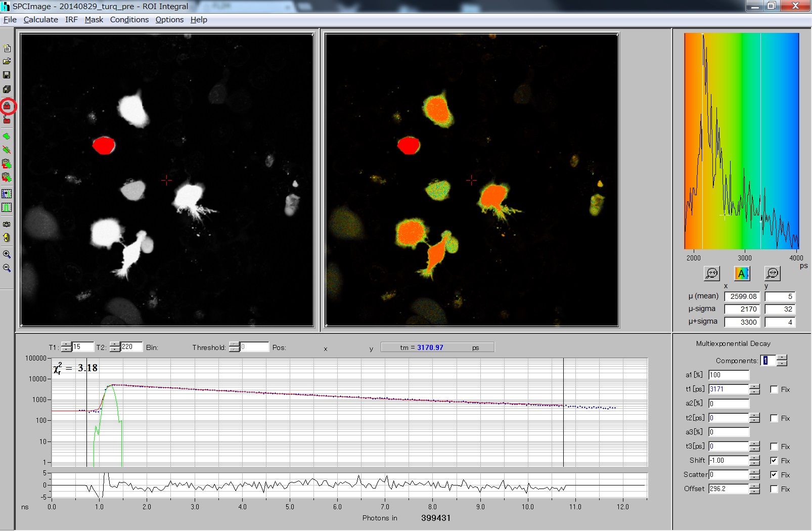Click the Threshold input field
Viewport: 812px width, 531px height.
254,347
